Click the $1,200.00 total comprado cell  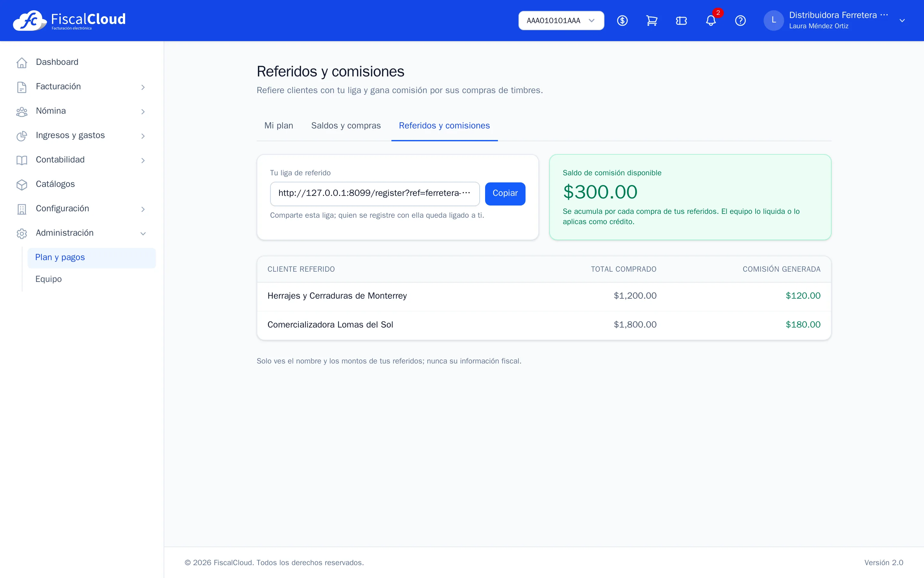pyautogui.click(x=635, y=296)
